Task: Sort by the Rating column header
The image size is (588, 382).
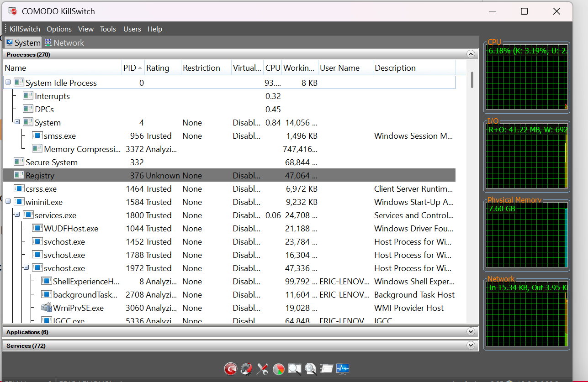Action: click(x=163, y=68)
